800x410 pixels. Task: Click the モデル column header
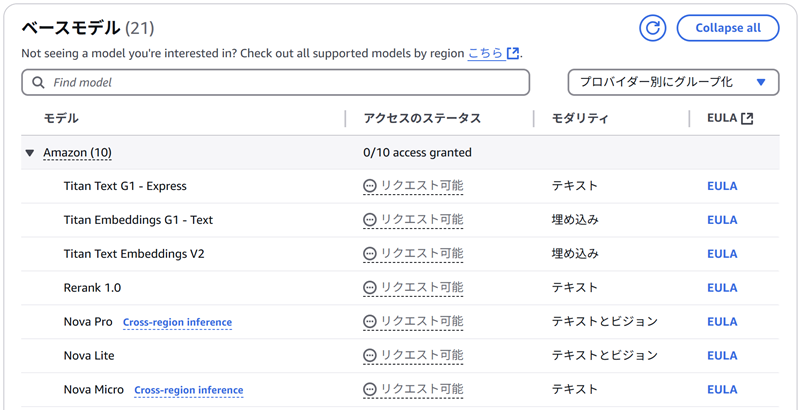point(61,118)
